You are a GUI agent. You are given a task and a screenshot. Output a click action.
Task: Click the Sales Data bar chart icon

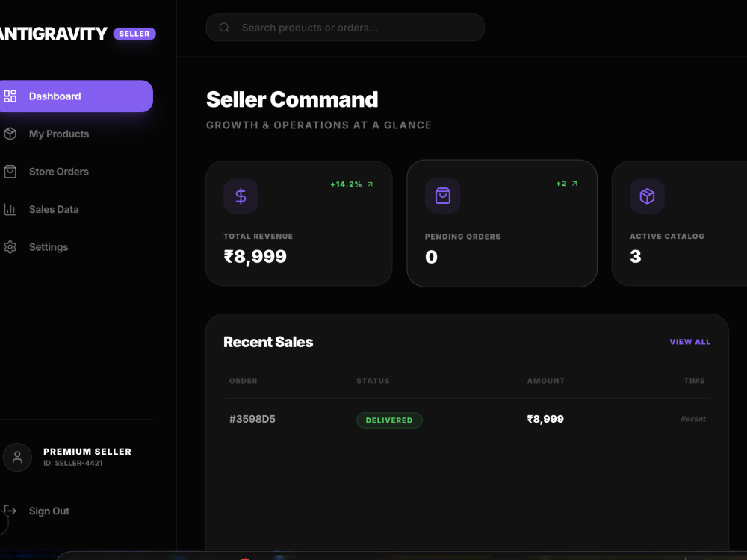pyautogui.click(x=10, y=209)
